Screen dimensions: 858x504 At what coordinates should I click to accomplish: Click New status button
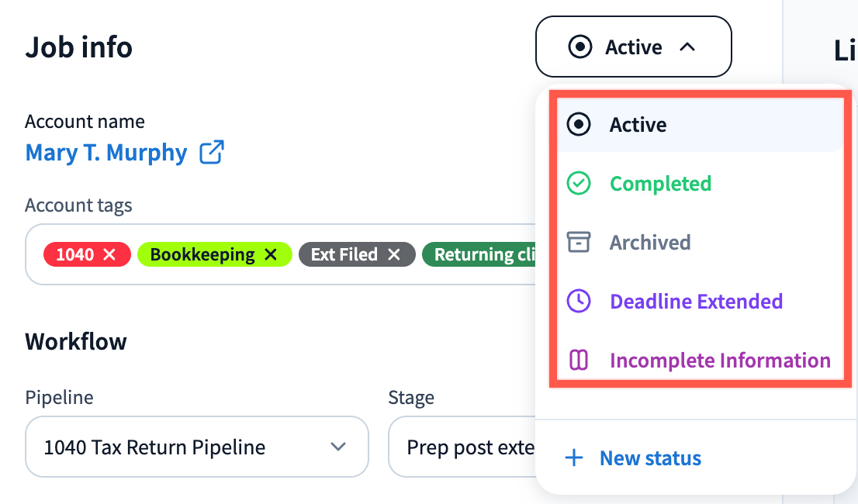point(649,458)
